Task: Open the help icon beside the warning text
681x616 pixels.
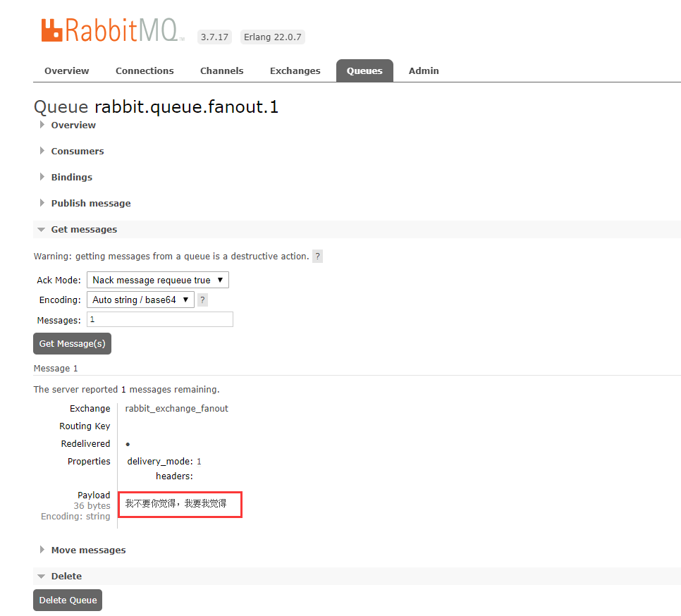Action: point(317,256)
